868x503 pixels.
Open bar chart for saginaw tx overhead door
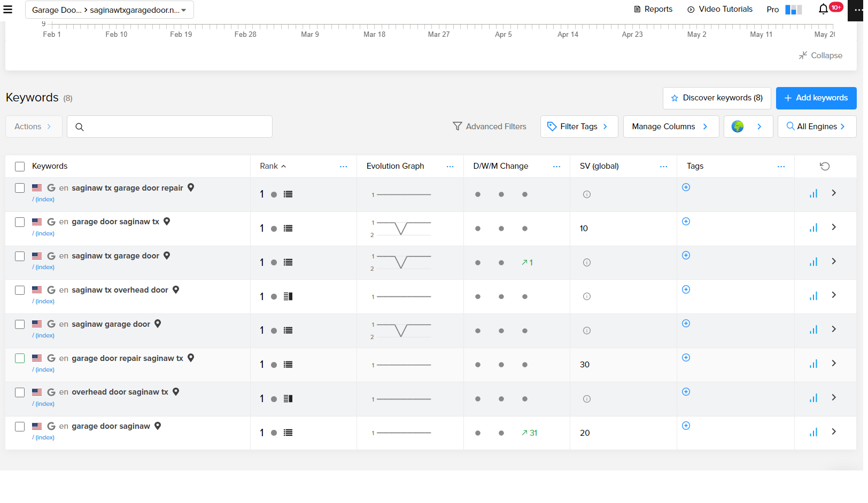coord(813,296)
